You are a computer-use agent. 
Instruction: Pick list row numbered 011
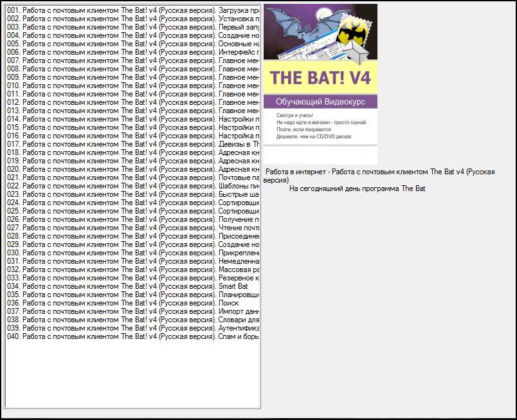133,94
